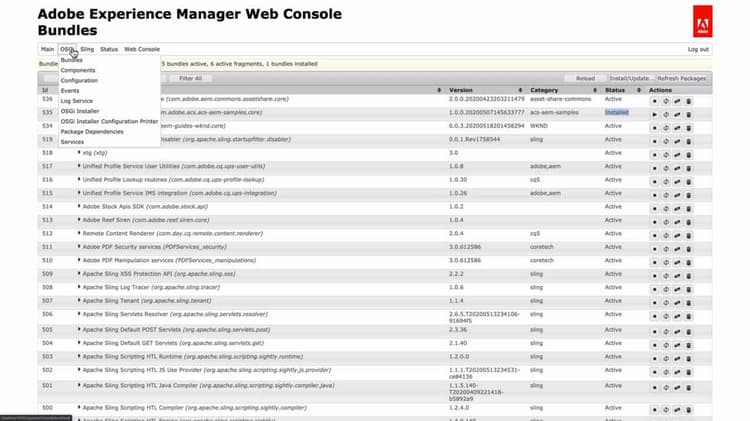This screenshot has height=421, width=750.
Task: Expand Apache Sling Default POST Servlets details
Action: (79, 330)
